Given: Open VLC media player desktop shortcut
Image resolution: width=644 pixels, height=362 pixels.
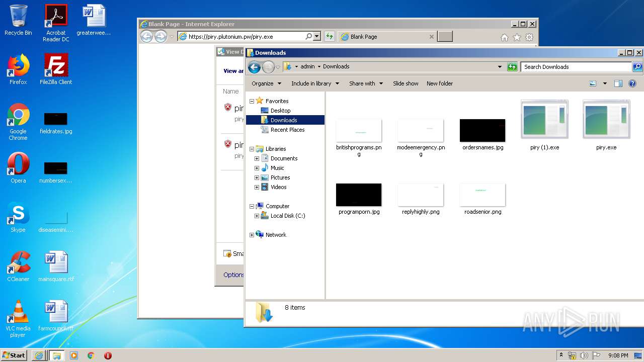Looking at the screenshot, I should pos(18,319).
